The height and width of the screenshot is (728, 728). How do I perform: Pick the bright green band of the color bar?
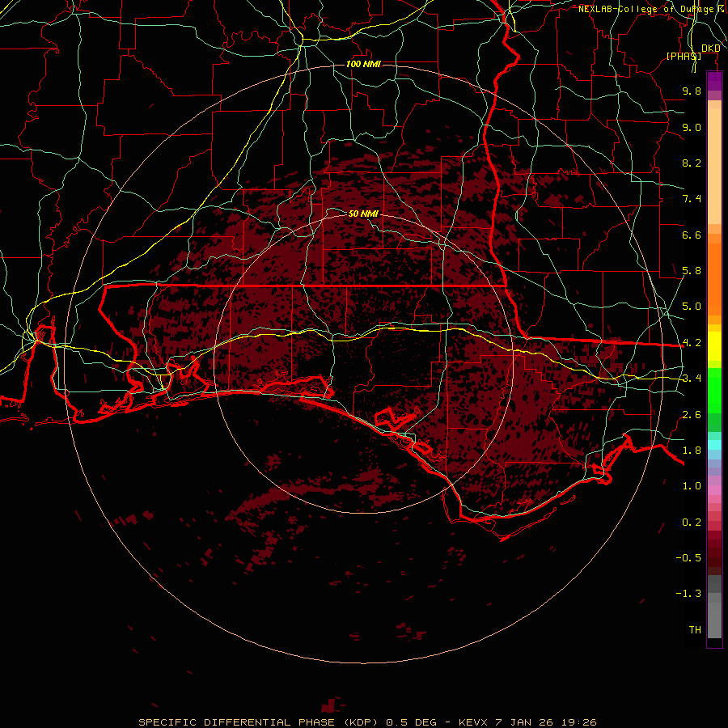(x=714, y=391)
